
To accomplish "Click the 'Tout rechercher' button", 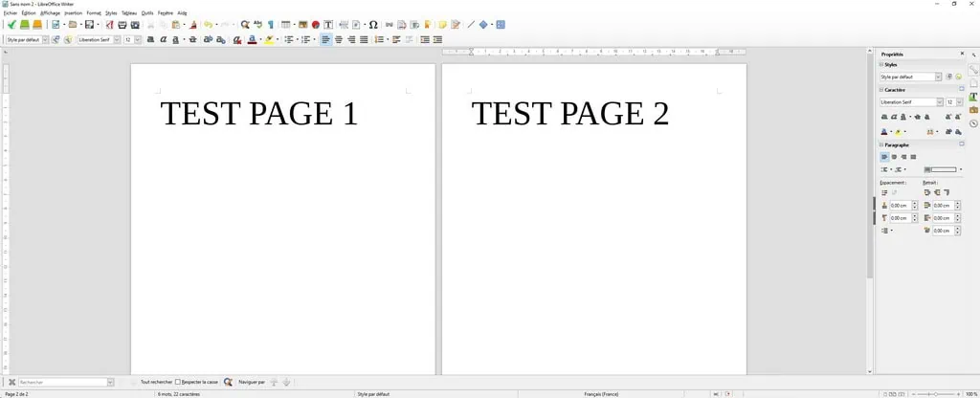I will 156,382.
